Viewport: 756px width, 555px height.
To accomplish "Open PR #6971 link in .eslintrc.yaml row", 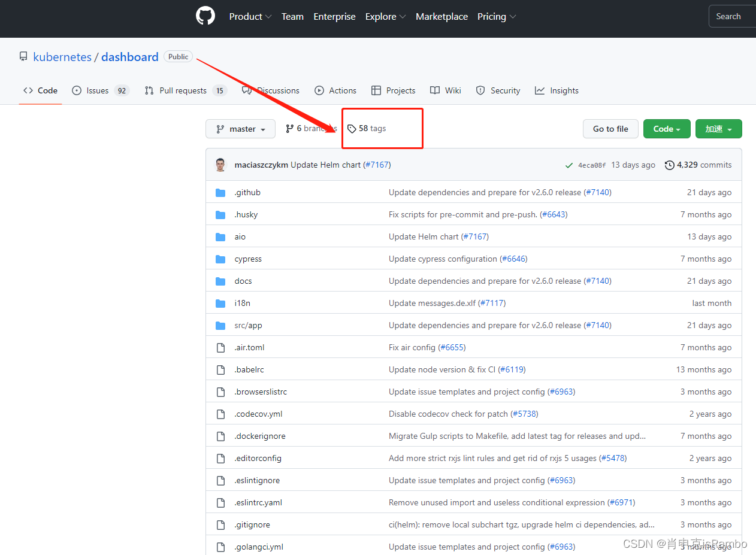I will click(621, 503).
